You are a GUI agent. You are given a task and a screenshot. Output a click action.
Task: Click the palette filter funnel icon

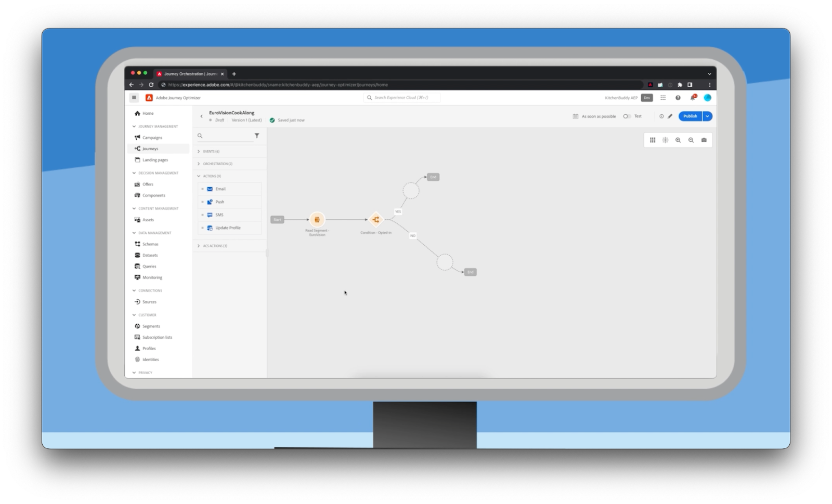click(x=257, y=136)
